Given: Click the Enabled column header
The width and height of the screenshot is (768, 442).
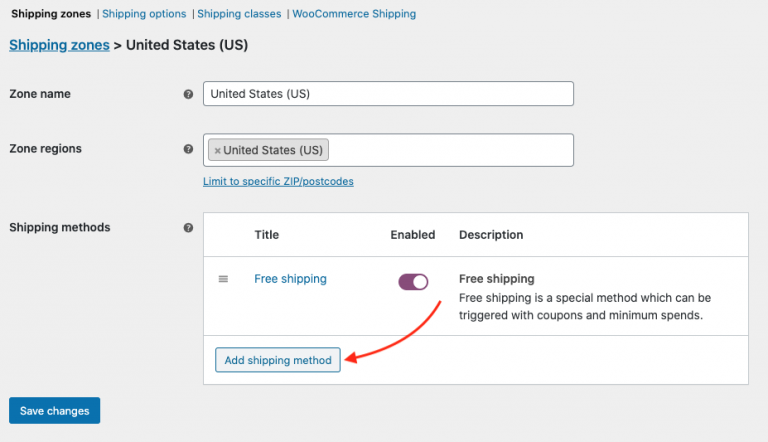Looking at the screenshot, I should [413, 235].
